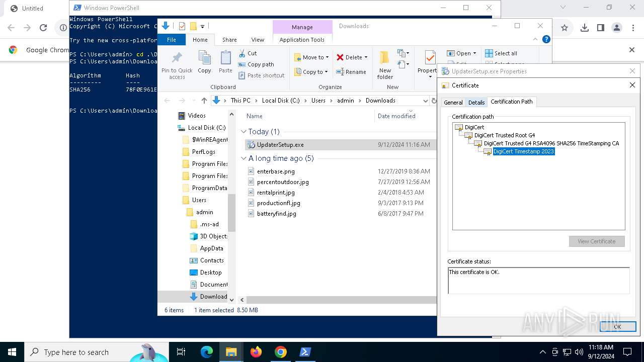Click taskbar search box
644x362 pixels.
(97, 352)
